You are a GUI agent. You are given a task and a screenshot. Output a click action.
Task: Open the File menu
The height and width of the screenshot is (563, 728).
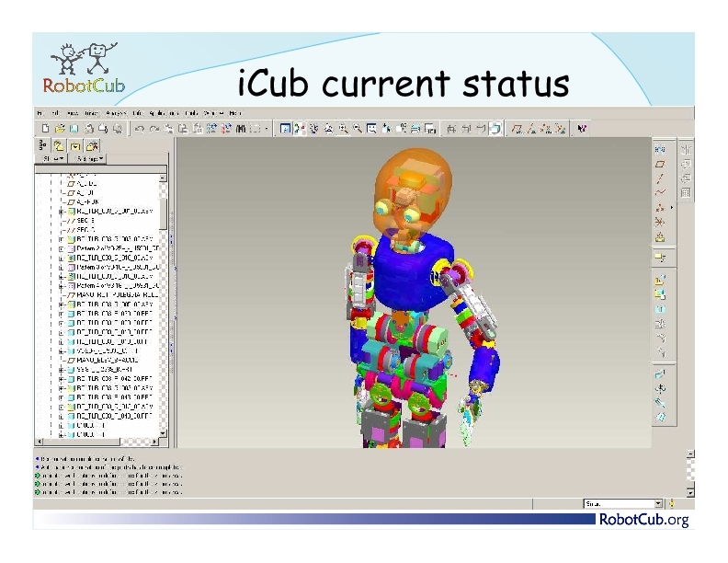tap(40, 113)
